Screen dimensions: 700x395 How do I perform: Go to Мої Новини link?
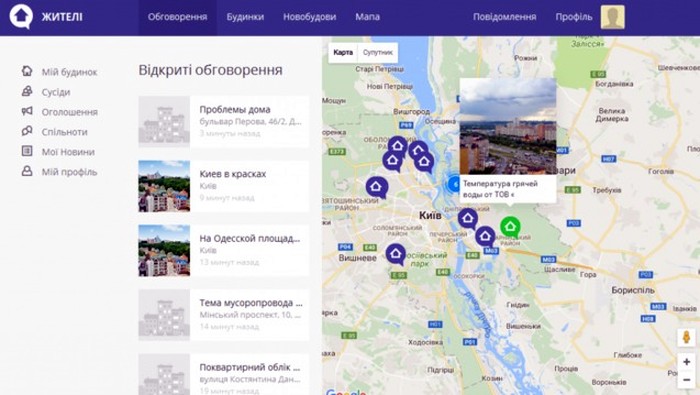point(68,152)
